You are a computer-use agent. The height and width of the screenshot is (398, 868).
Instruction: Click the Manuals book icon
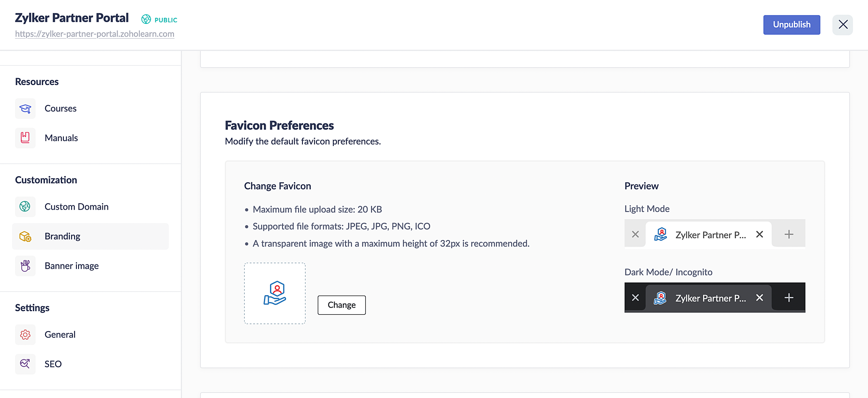click(25, 138)
